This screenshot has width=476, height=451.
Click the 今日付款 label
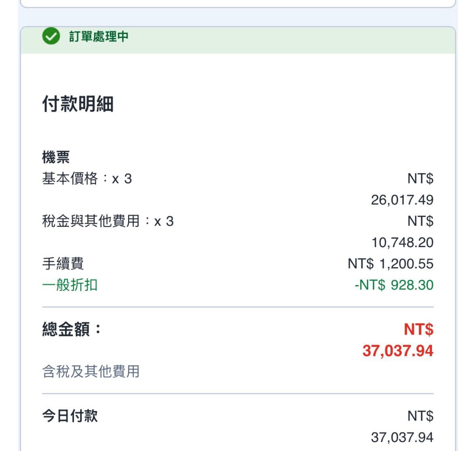(70, 416)
